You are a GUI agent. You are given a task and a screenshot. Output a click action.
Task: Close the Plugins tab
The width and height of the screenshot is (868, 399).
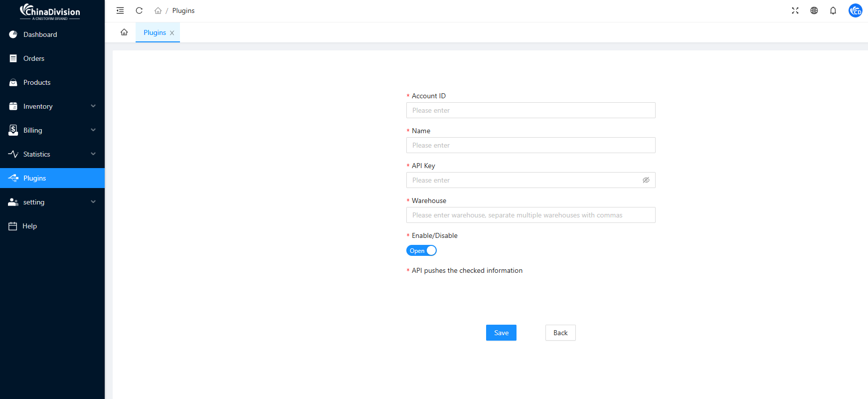pos(172,33)
